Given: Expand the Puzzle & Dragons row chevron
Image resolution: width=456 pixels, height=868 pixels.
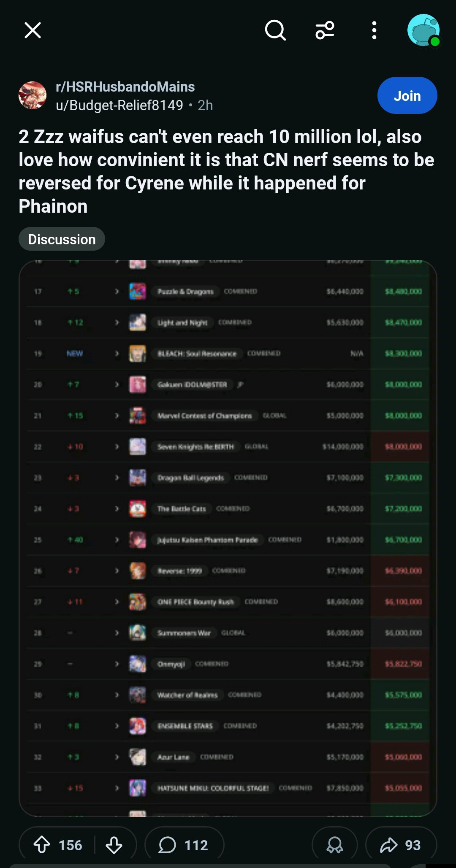Looking at the screenshot, I should pos(117,292).
